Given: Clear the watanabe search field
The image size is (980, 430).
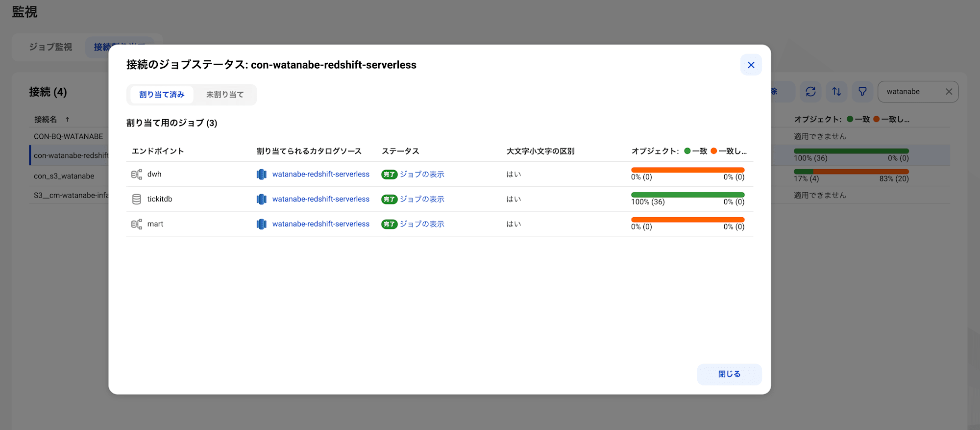Looking at the screenshot, I should (x=949, y=92).
